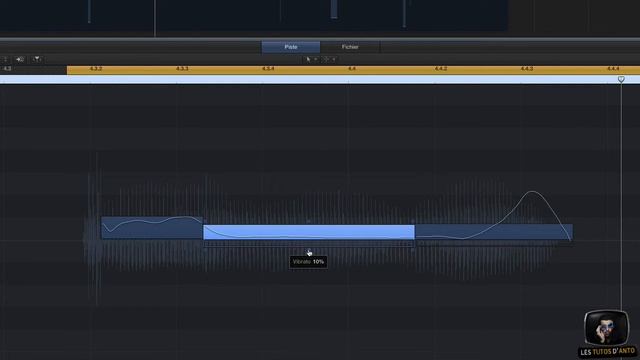This screenshot has width=640, height=360.
Task: Select the highlighted middle Flex Pitch note
Action: (x=309, y=232)
